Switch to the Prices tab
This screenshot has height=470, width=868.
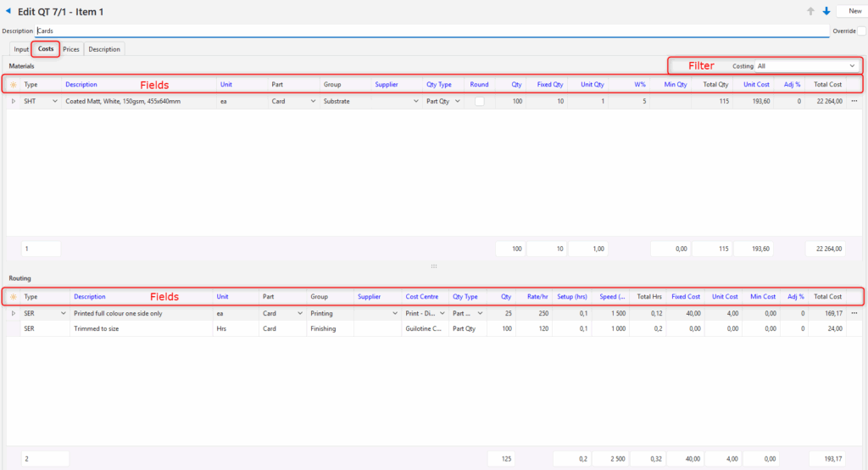71,49
